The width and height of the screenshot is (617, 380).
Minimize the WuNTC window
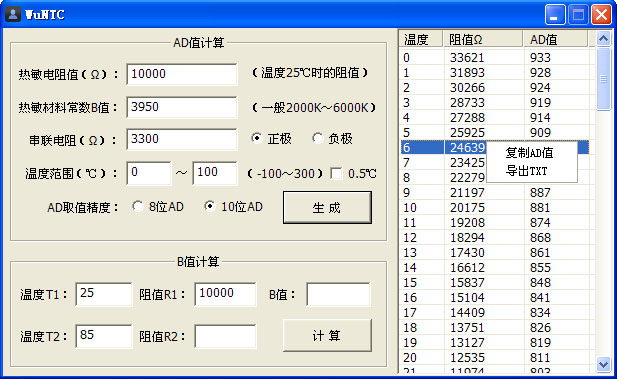(x=555, y=15)
